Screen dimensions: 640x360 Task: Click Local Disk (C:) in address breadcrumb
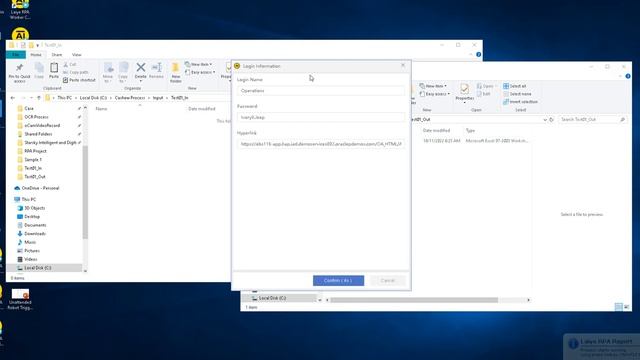pos(93,98)
